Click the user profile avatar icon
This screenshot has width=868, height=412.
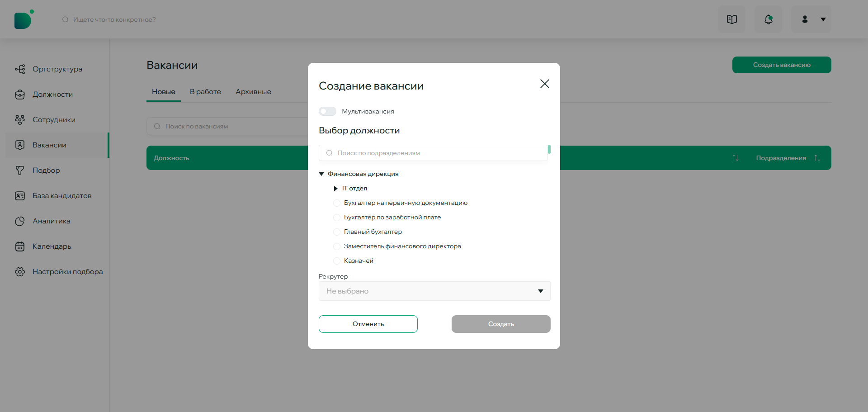tap(805, 19)
